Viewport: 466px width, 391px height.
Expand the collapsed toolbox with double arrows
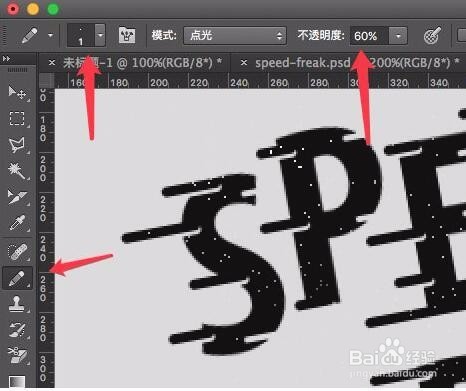click(6, 59)
